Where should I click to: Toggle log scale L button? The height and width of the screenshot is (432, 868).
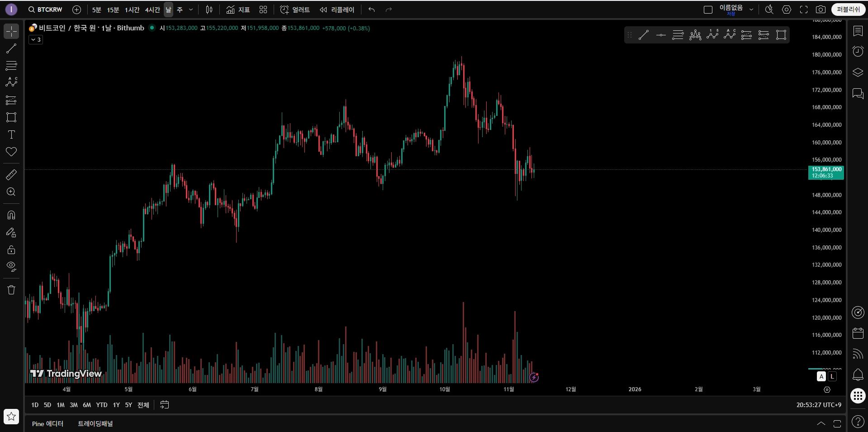[832, 377]
